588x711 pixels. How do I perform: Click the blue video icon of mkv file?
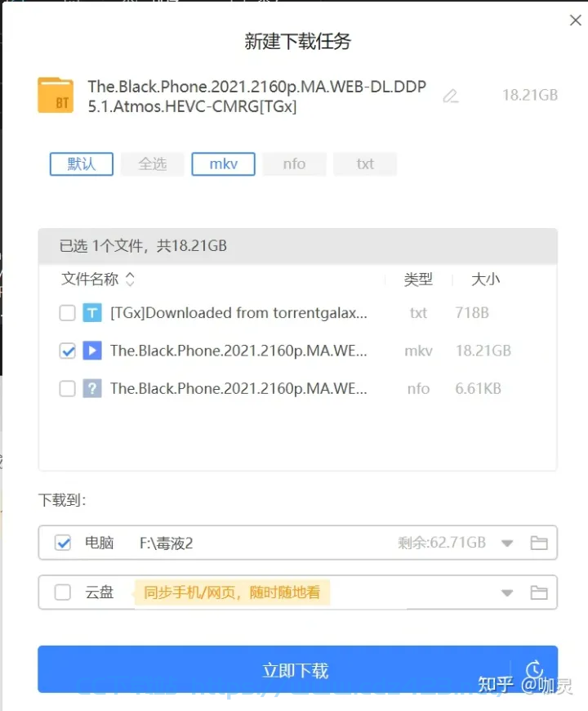click(x=92, y=351)
